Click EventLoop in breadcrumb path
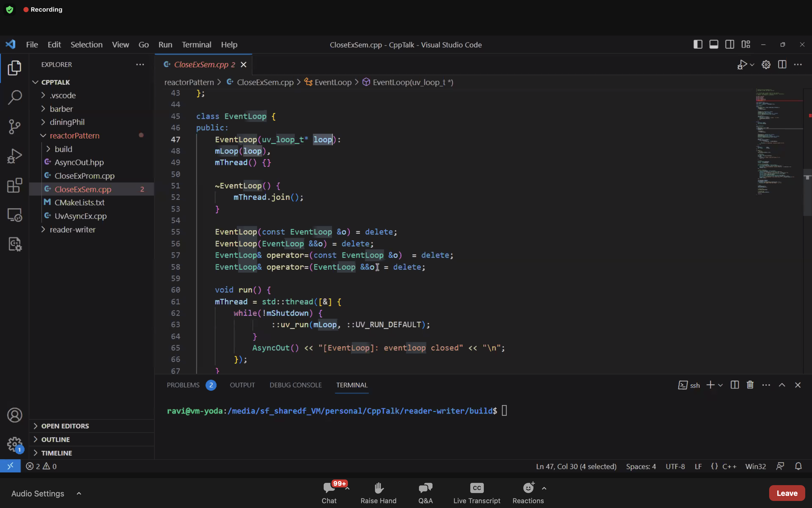Viewport: 812px width, 508px height. tap(333, 82)
